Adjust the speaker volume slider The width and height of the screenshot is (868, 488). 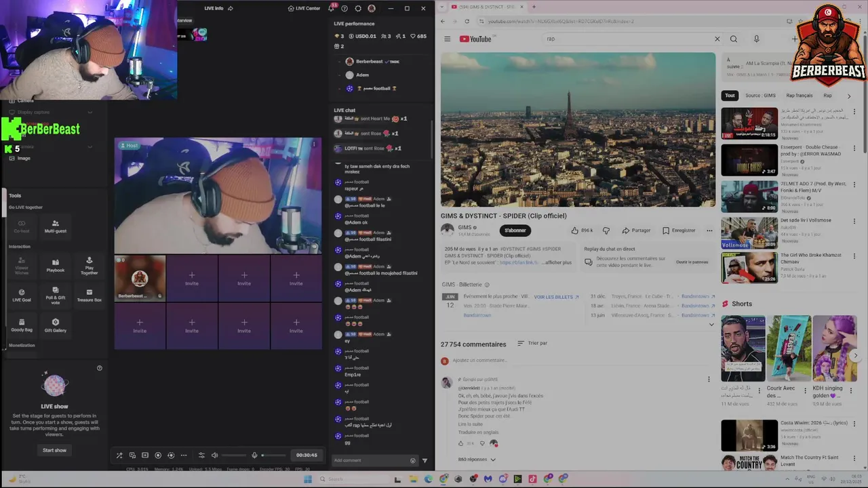[x=234, y=455]
